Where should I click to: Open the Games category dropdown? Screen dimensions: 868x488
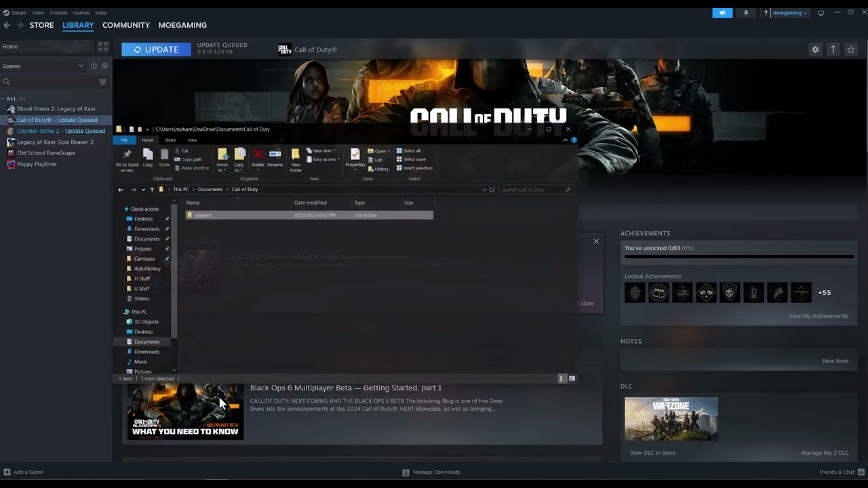point(81,66)
